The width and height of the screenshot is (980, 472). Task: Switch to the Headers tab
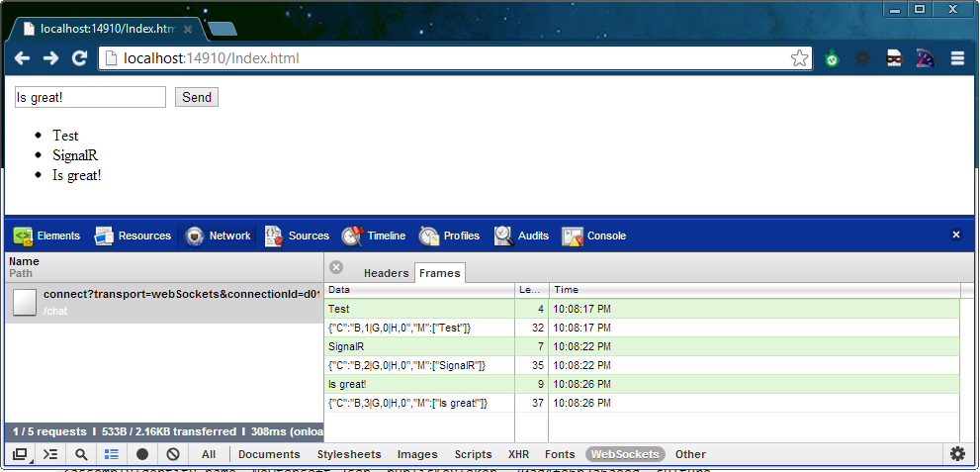(x=386, y=273)
